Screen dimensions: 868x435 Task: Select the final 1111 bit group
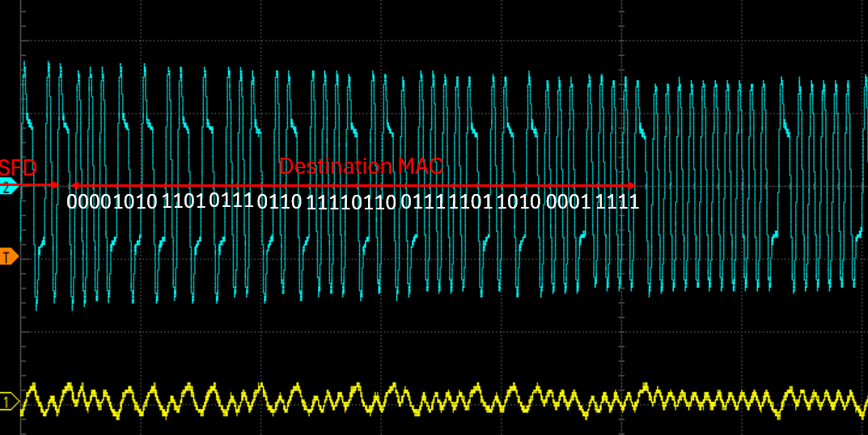pyautogui.click(x=617, y=201)
